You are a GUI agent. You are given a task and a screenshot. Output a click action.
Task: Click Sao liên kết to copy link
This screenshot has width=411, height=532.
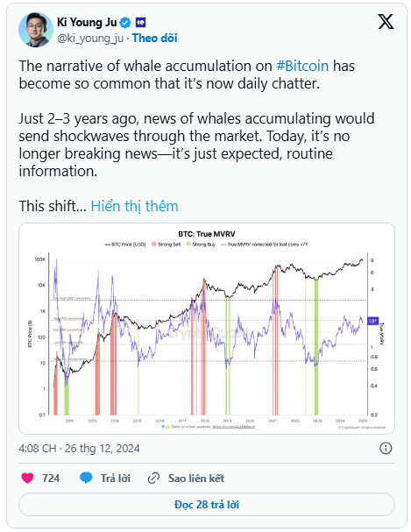click(x=196, y=478)
